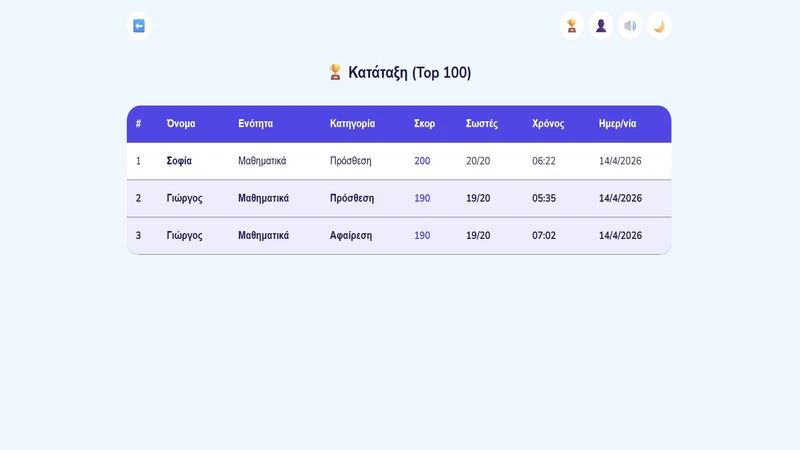Screen dimensions: 800x450
Task: Click the Ημερ/νία column header
Action: pos(617,123)
